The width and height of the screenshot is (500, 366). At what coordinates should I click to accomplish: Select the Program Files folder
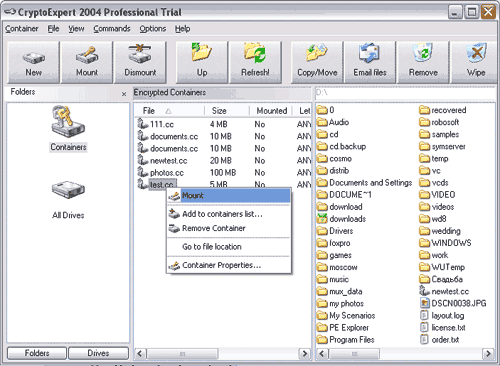tap(345, 340)
